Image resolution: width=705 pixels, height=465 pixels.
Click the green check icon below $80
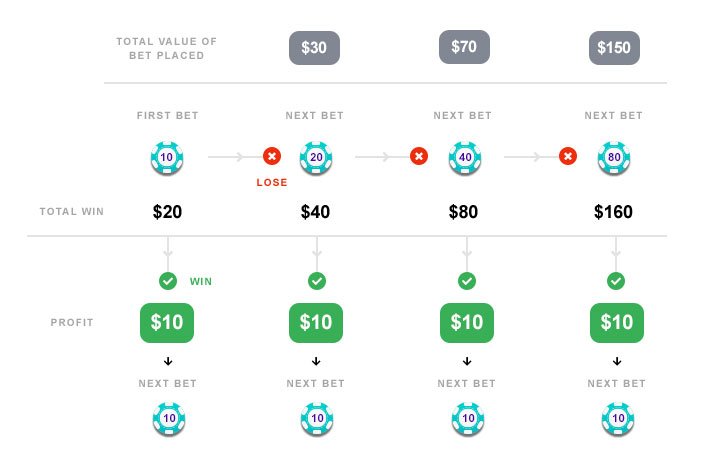point(467,281)
